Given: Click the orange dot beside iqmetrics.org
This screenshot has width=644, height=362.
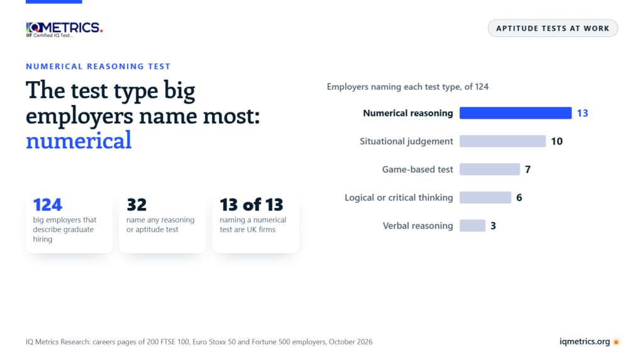Looking at the screenshot, I should [x=616, y=342].
